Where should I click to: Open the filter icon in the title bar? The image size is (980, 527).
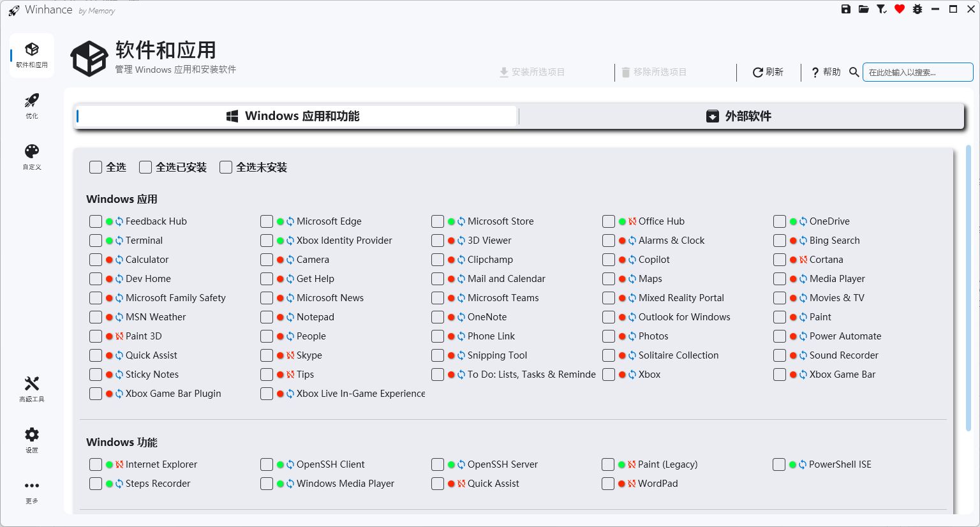(881, 9)
